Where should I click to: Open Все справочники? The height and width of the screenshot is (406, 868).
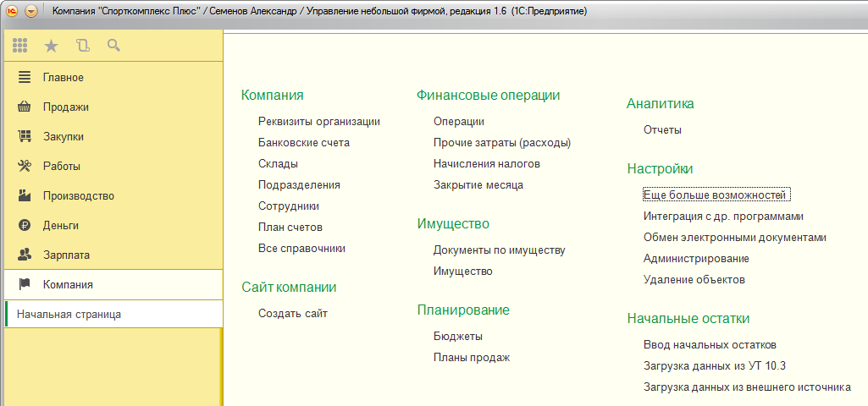[x=301, y=249]
